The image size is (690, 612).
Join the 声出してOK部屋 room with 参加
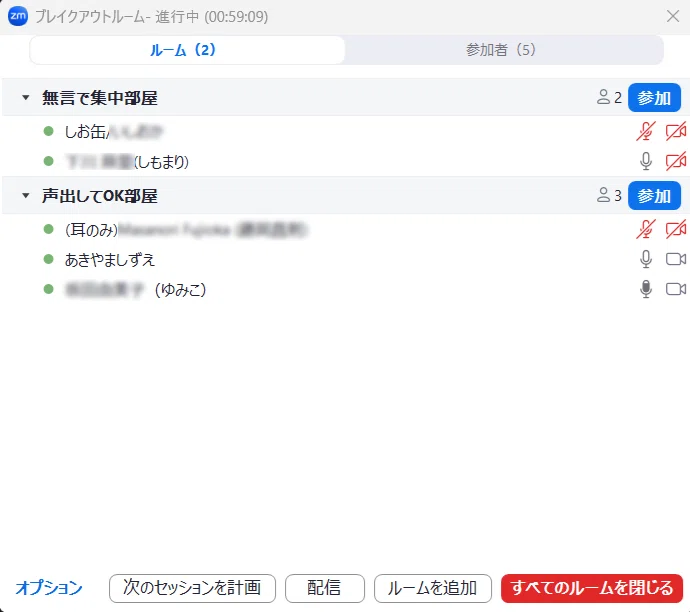pos(654,195)
